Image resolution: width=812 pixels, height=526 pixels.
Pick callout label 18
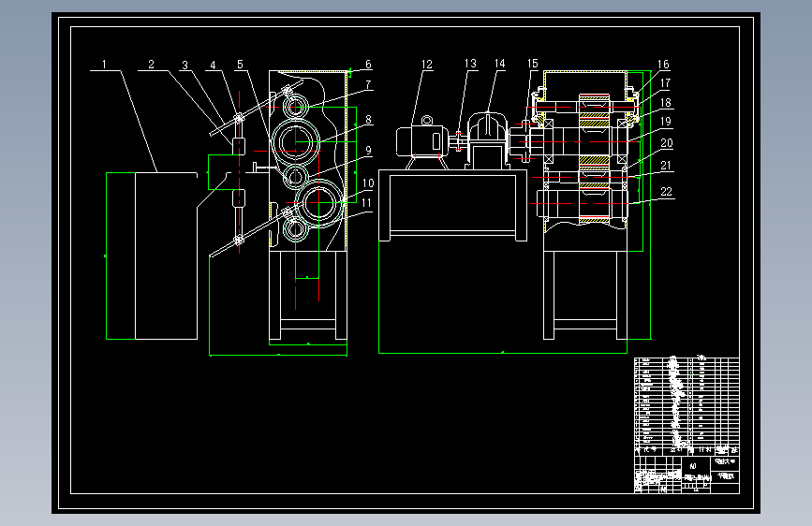(666, 103)
